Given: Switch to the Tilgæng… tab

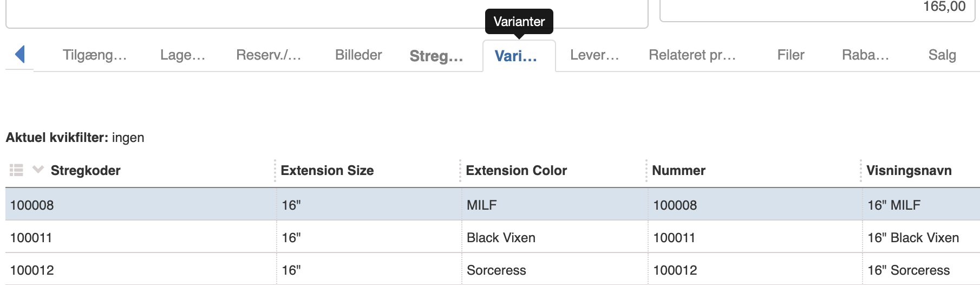Looking at the screenshot, I should coord(95,55).
